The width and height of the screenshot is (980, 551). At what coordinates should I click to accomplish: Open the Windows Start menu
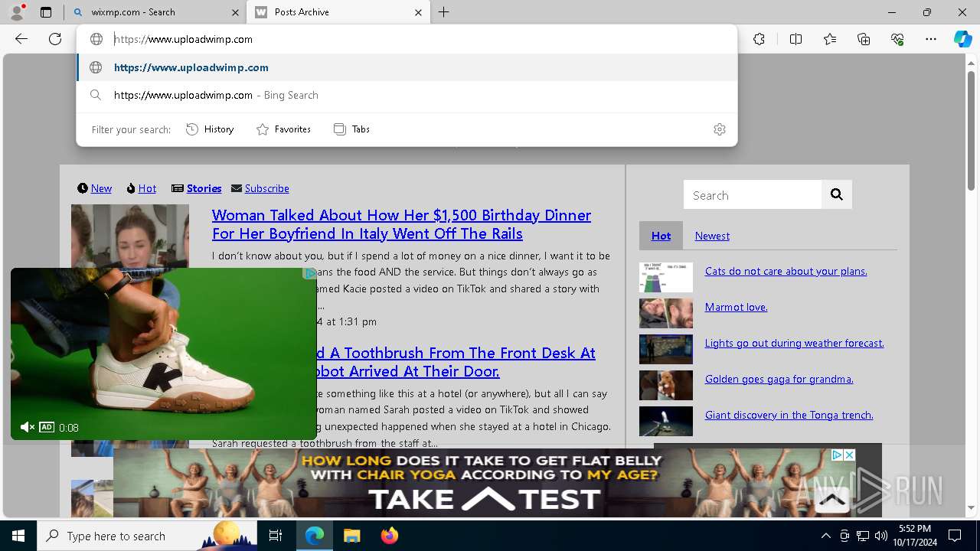pos(18,536)
